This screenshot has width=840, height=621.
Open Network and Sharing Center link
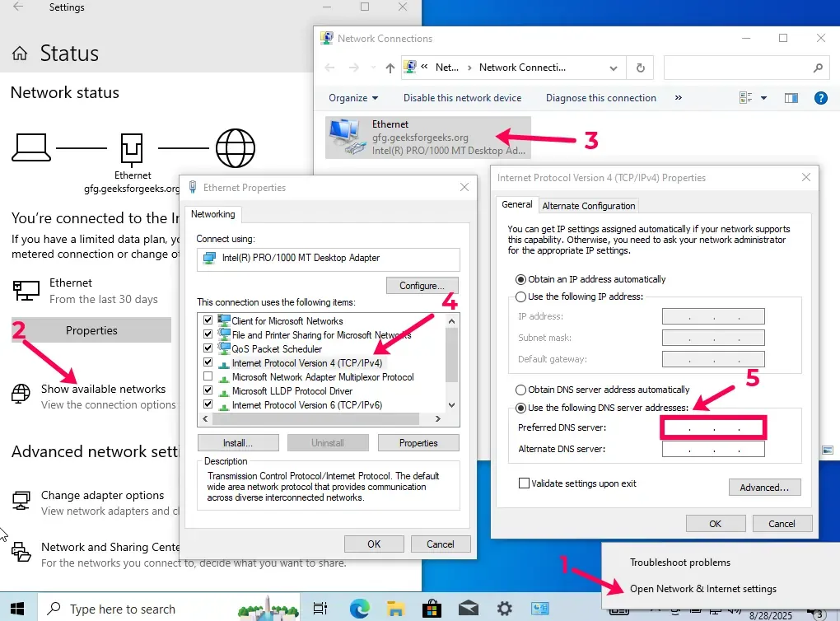[110, 547]
